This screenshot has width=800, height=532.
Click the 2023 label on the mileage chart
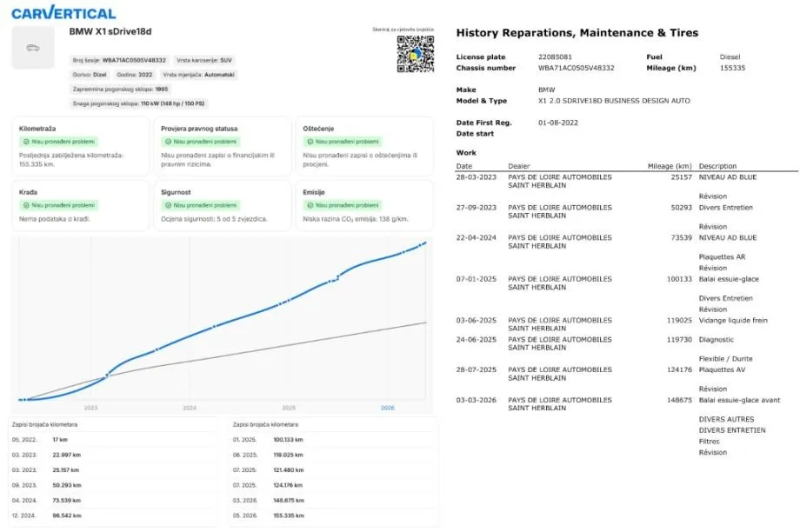click(x=90, y=408)
